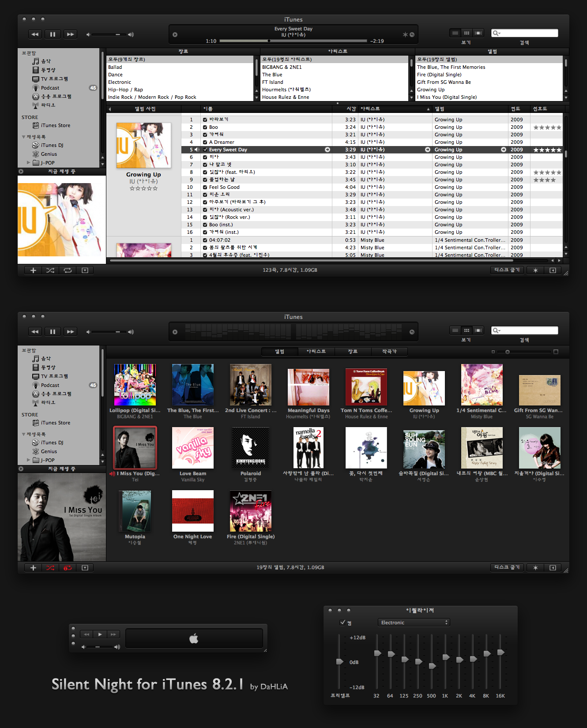Go to previous track in top iTunes window

[35, 34]
